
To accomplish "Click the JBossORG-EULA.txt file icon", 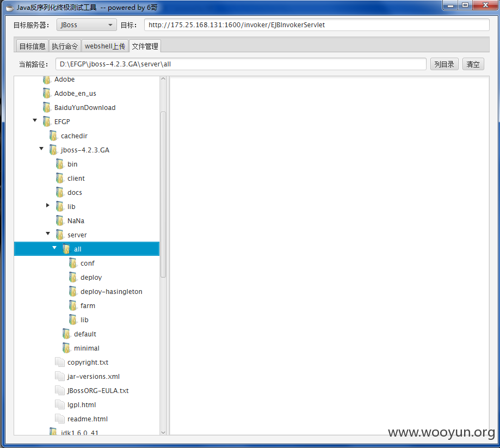I will [60, 390].
